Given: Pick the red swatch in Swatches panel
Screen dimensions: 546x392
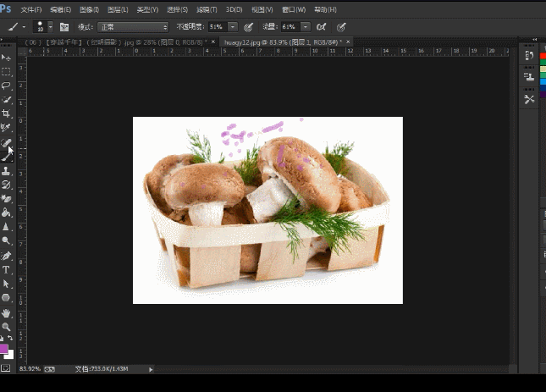Looking at the screenshot, I should pos(543,56).
